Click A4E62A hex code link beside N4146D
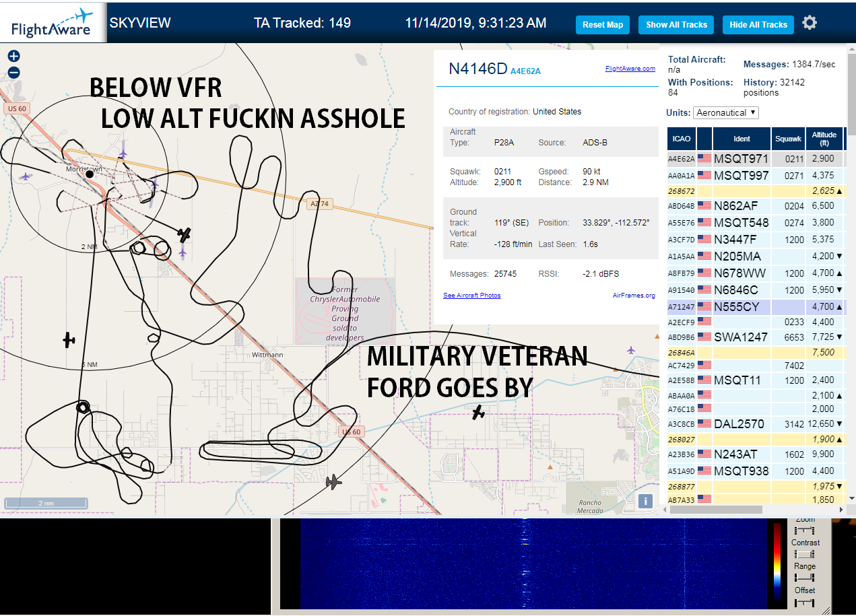Viewport: 856px width, 616px height. point(525,71)
